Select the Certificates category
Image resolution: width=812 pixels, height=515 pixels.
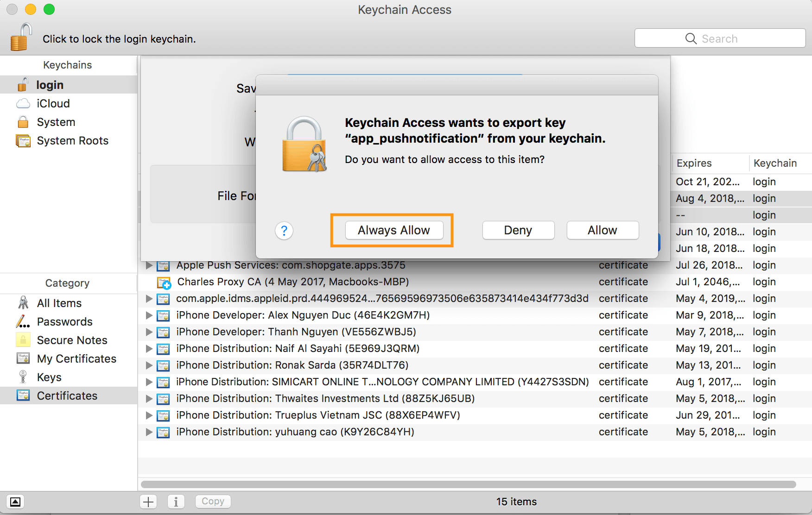(x=69, y=396)
